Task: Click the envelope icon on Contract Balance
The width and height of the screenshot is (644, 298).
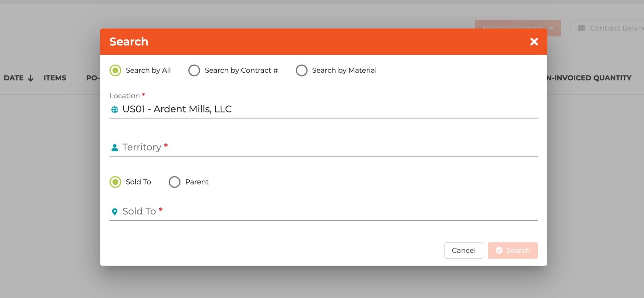Action: click(581, 28)
